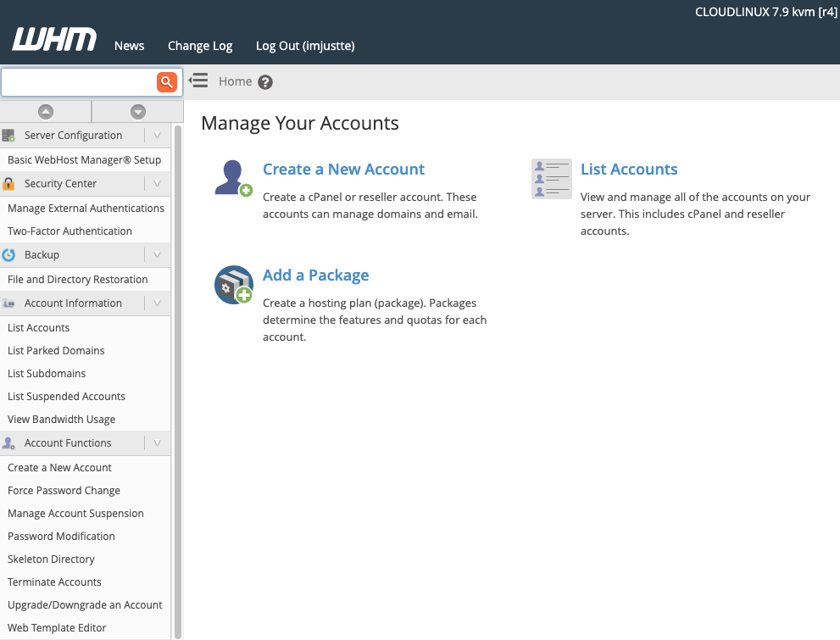
Task: Open Terminate Accounts in the sidebar
Action: (54, 582)
